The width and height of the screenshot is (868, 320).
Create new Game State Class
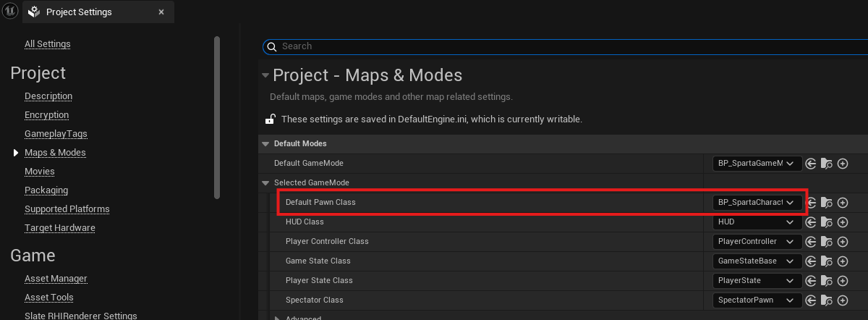click(x=843, y=261)
